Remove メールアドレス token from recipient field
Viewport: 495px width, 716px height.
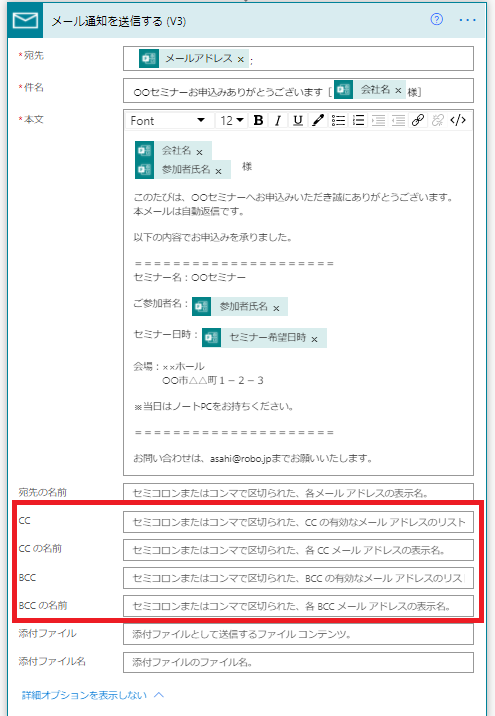[241, 59]
